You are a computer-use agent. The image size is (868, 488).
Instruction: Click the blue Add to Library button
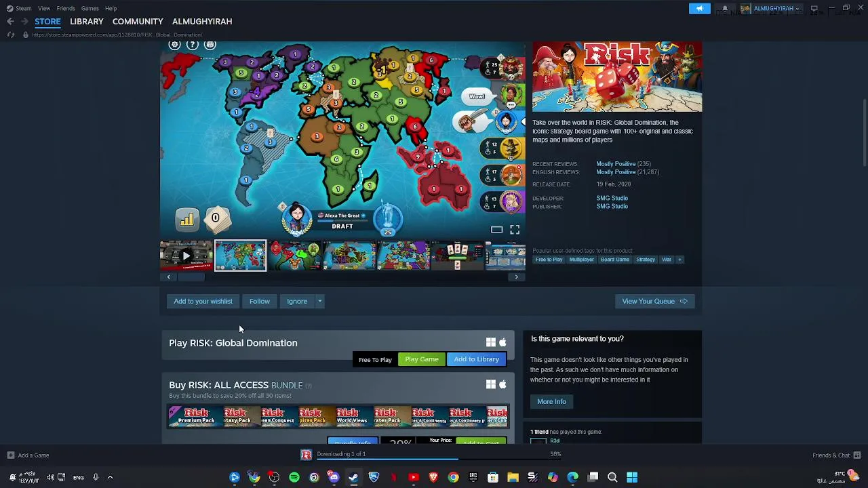point(477,359)
